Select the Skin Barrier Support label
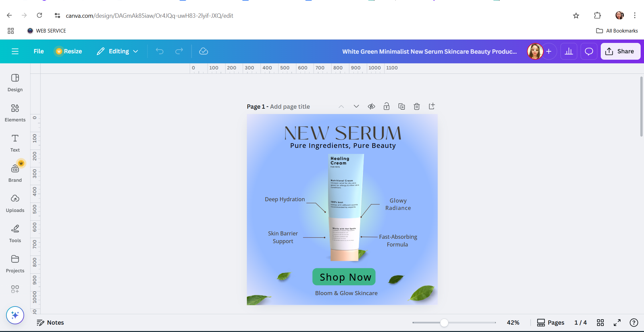The image size is (644, 332). (283, 237)
